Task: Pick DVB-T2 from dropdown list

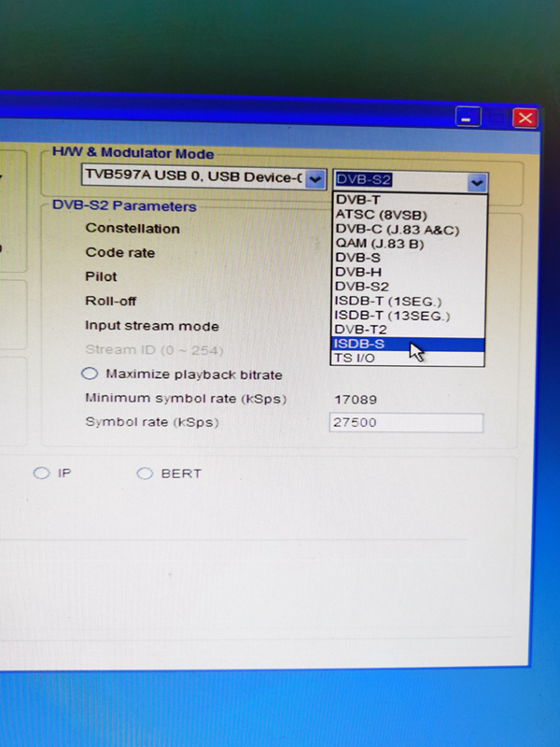Action: click(x=409, y=330)
